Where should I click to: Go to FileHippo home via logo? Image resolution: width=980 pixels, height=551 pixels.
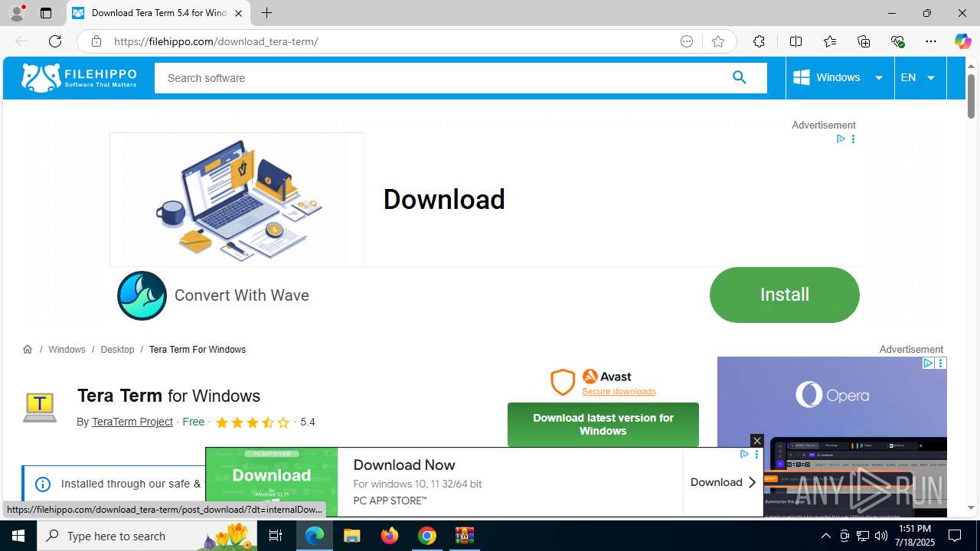(x=79, y=77)
